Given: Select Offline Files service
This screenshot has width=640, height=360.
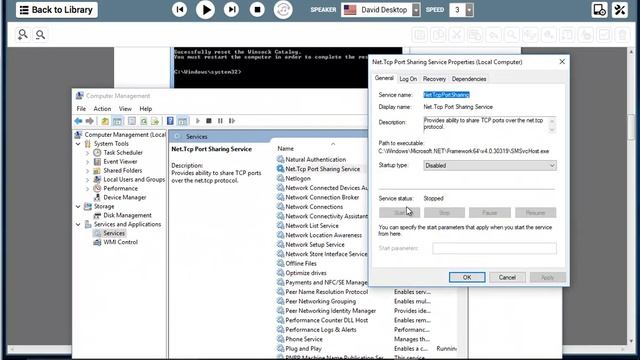Looking at the screenshot, I should coord(301,264).
